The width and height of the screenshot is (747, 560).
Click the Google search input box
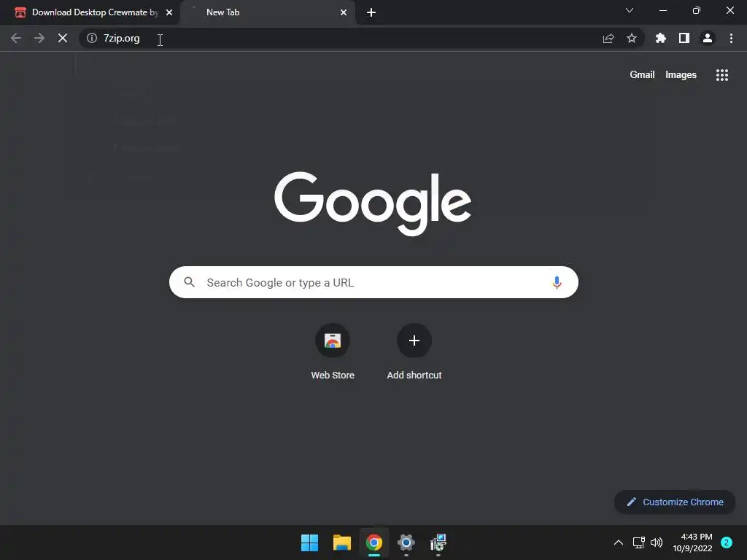tap(373, 282)
